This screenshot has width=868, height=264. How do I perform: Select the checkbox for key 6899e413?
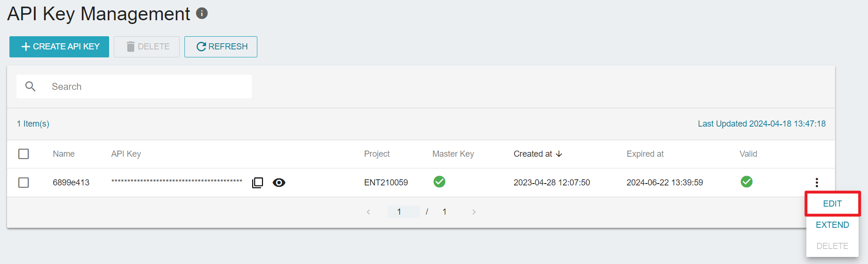pos(24,183)
